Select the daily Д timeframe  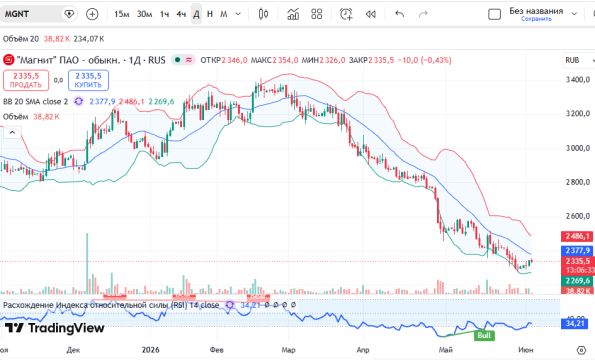point(196,14)
